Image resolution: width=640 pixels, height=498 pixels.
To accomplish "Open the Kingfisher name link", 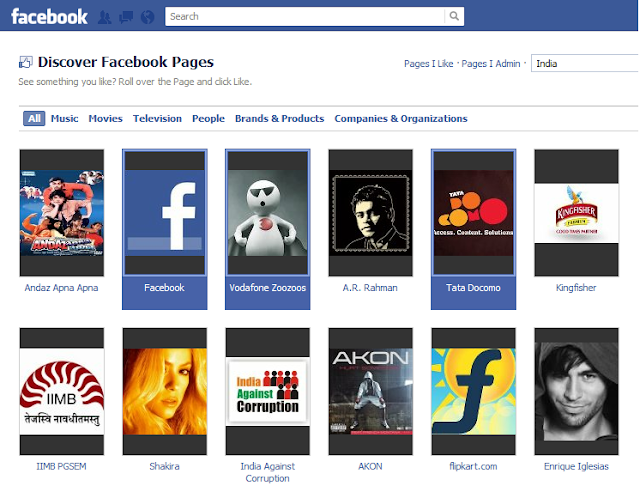I will click(x=576, y=288).
